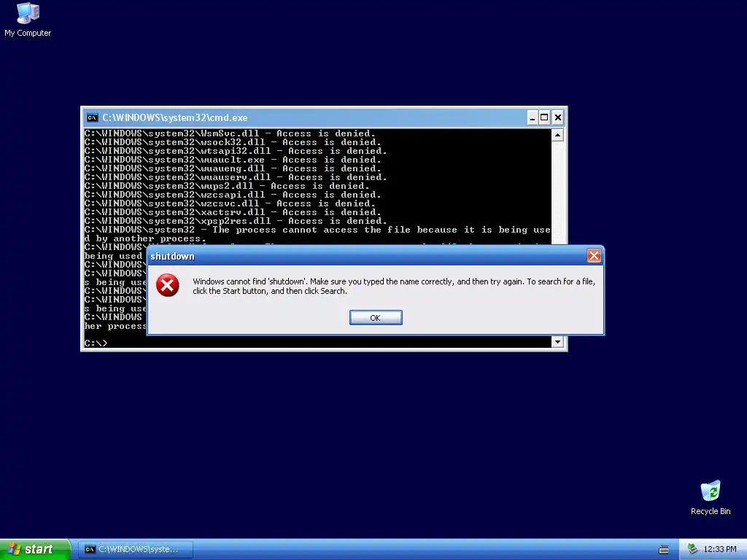The width and height of the screenshot is (747, 560).
Task: Minimize the cmd.exe window
Action: [533, 117]
